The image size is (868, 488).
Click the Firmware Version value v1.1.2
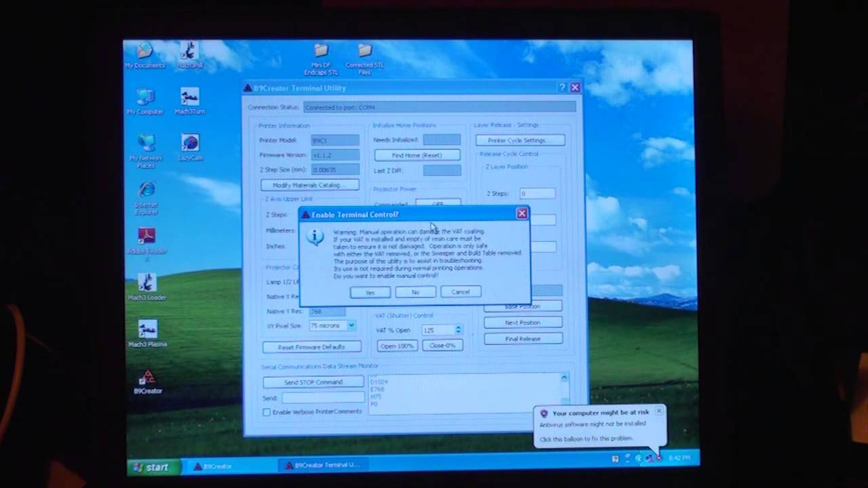(x=335, y=155)
